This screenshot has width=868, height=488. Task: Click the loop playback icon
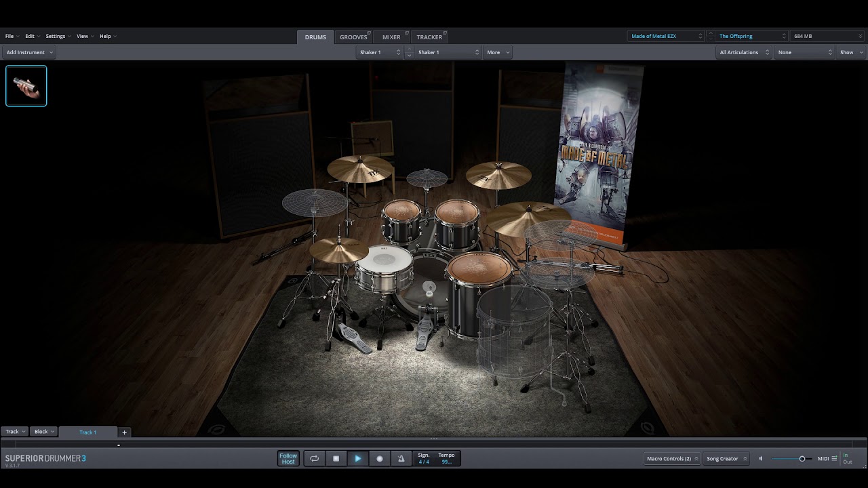click(x=314, y=459)
